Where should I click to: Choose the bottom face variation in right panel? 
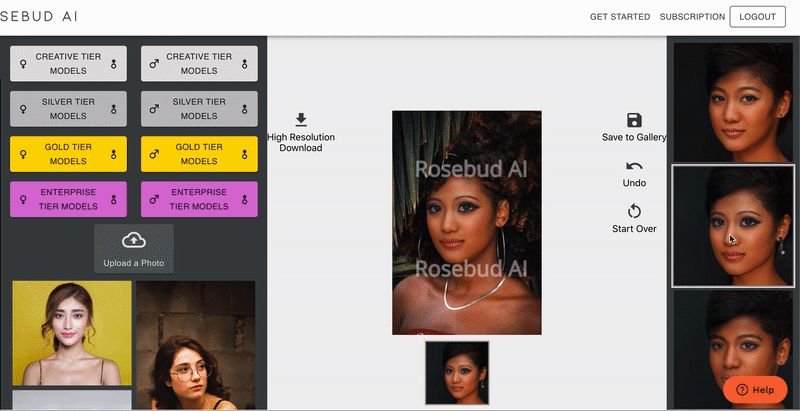click(x=733, y=350)
